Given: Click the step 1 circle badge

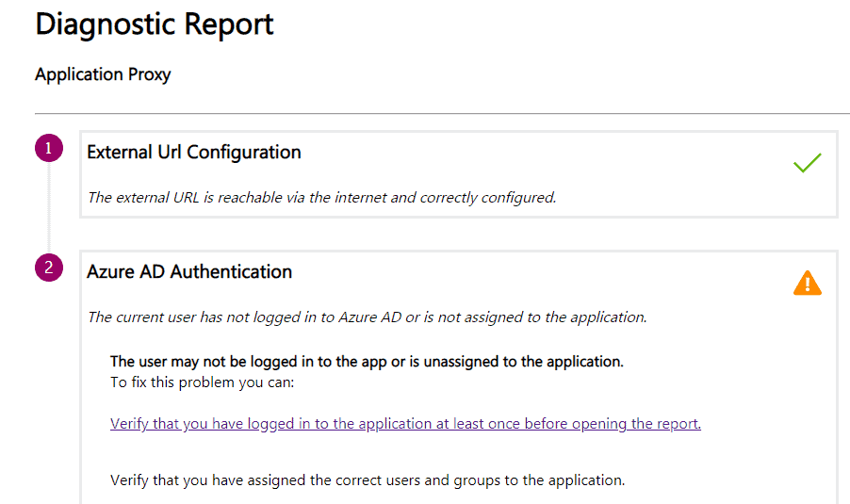Looking at the screenshot, I should [x=49, y=148].
